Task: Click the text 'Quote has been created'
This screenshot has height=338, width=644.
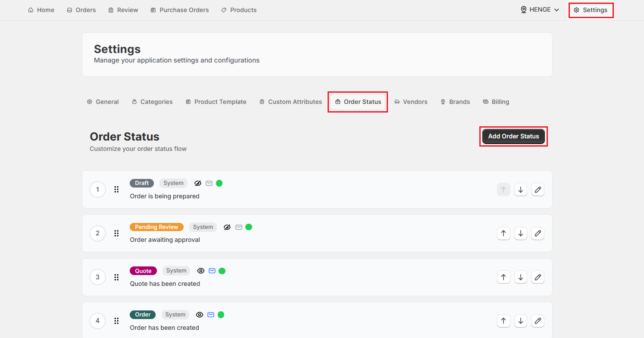Action: (165, 284)
